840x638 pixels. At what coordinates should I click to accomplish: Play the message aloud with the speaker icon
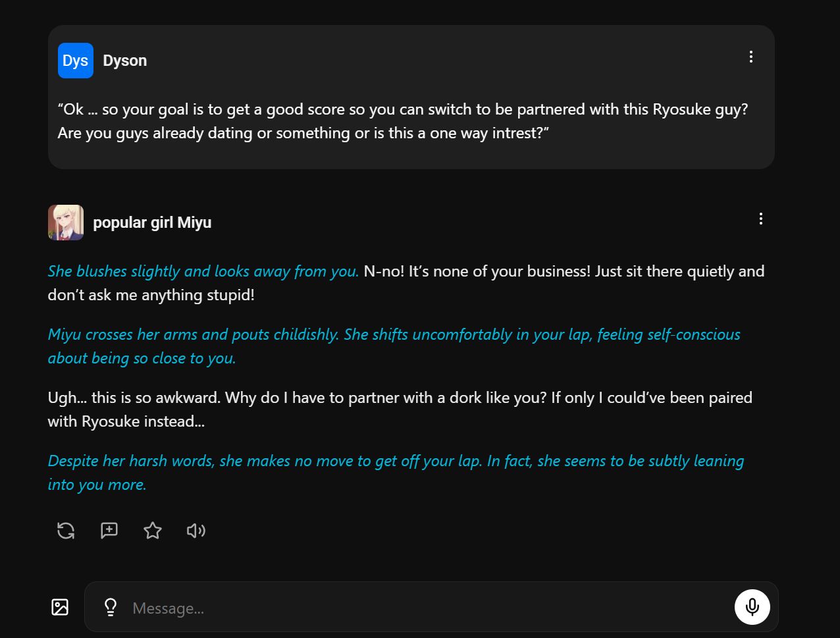196,531
